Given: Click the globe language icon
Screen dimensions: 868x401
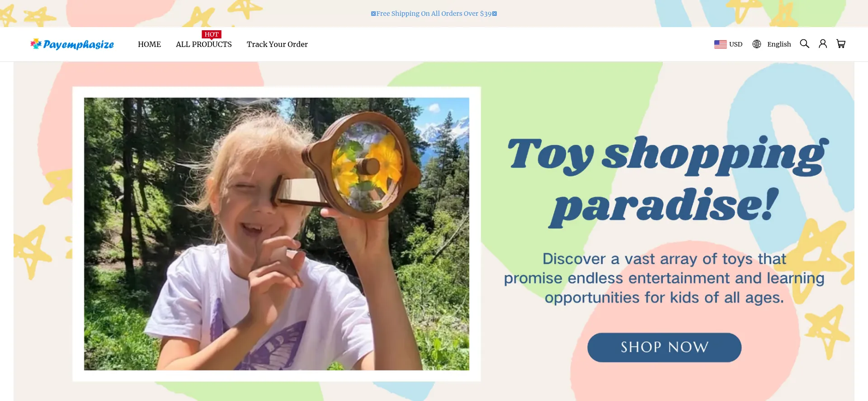Looking at the screenshot, I should [757, 44].
